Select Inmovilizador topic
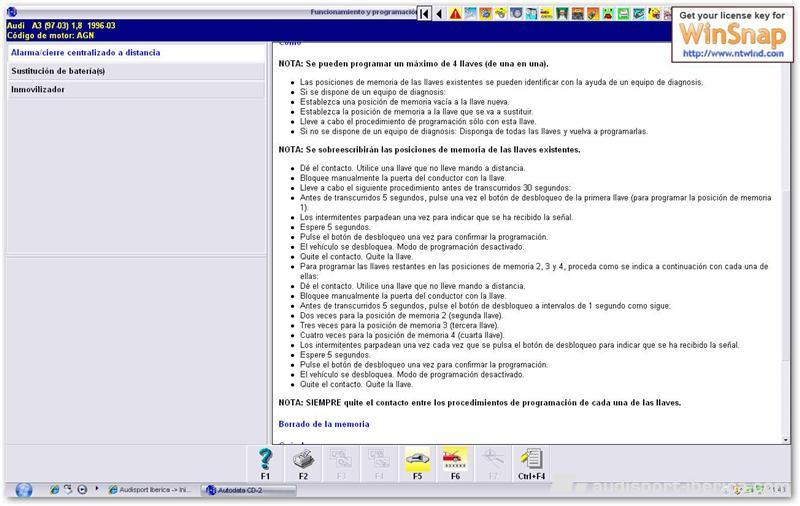Screen dimensions: 800x506 click(136, 89)
